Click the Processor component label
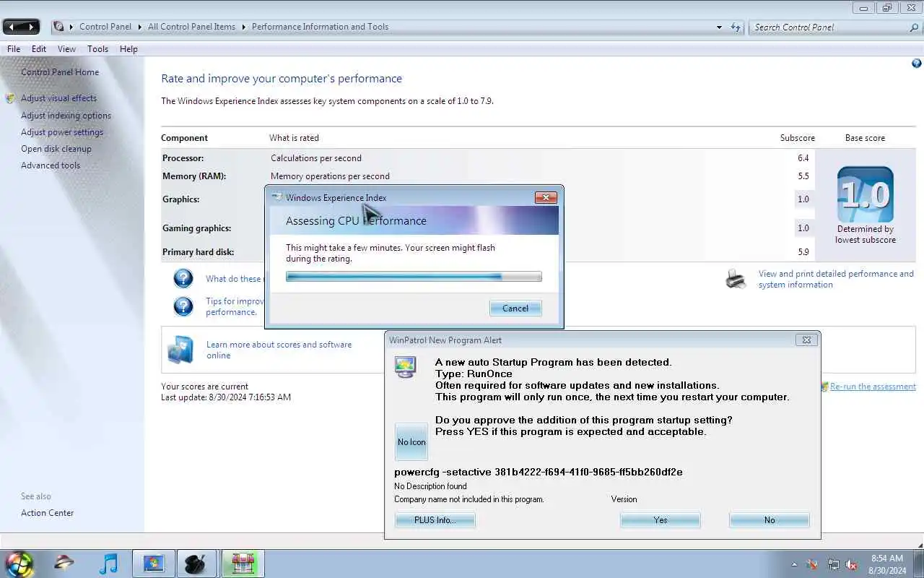This screenshot has width=924, height=578. (x=183, y=158)
